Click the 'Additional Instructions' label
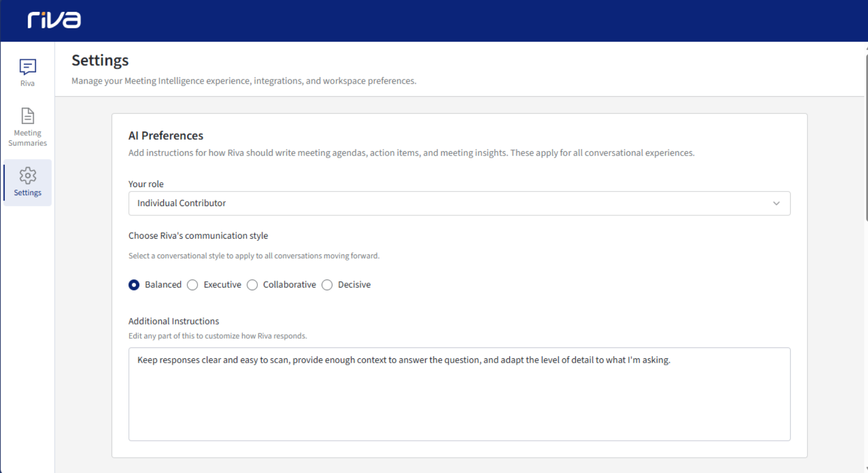Screen dimensions: 868x473 coord(174,321)
